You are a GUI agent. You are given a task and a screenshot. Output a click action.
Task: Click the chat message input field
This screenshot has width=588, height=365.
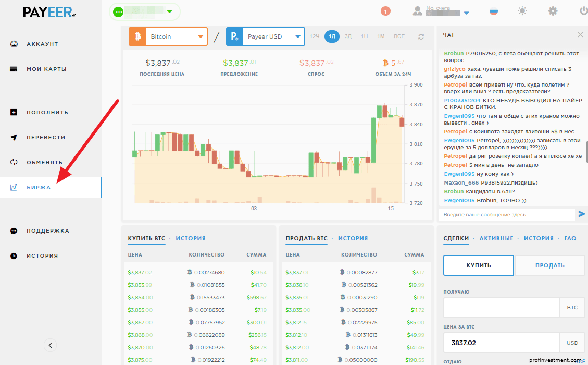pos(507,215)
